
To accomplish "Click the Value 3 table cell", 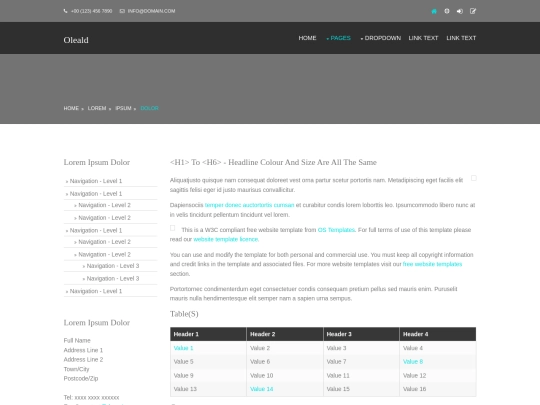I will tap(361, 348).
